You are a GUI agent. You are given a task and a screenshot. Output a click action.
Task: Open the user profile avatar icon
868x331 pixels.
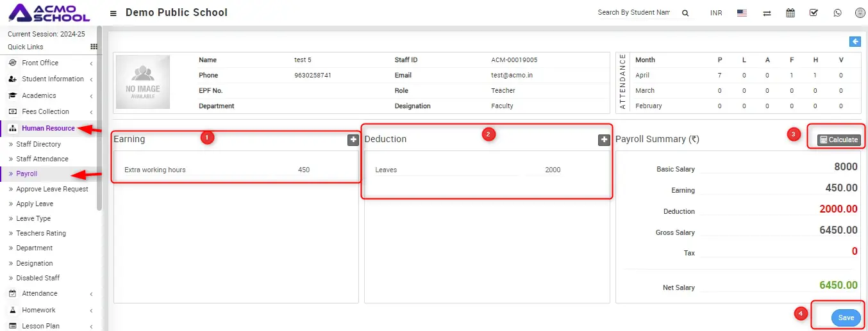(860, 13)
